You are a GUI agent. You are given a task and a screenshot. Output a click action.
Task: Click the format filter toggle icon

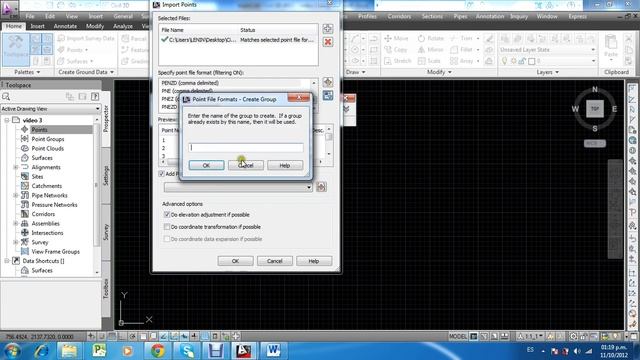(327, 96)
